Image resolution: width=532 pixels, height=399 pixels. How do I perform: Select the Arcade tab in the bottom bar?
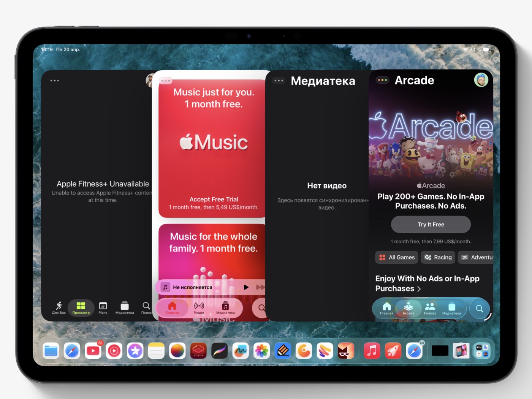pos(408,309)
